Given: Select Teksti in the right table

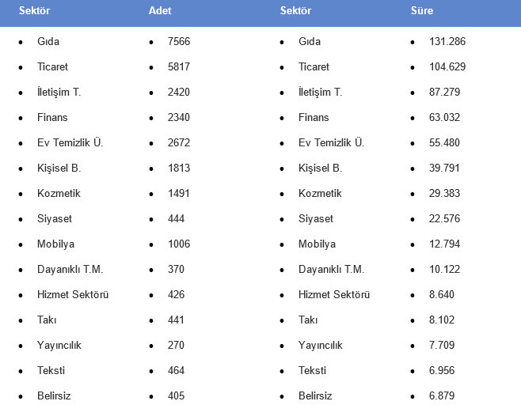Looking at the screenshot, I should [x=312, y=370].
